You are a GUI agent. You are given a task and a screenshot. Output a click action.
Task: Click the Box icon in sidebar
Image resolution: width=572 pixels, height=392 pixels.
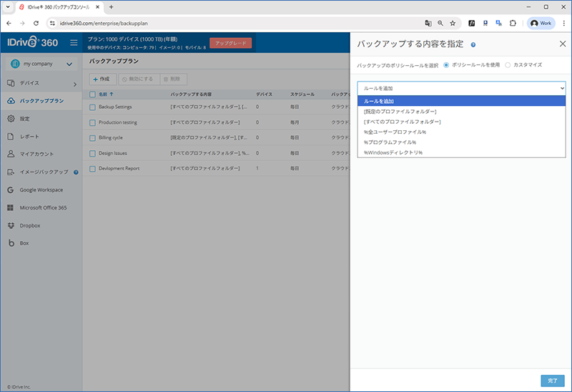(x=11, y=243)
